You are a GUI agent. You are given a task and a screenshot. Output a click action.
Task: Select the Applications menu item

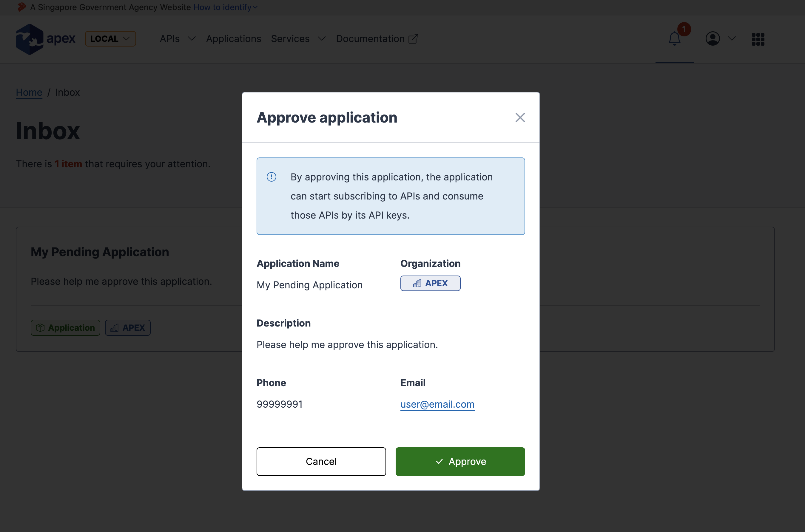[x=233, y=38]
